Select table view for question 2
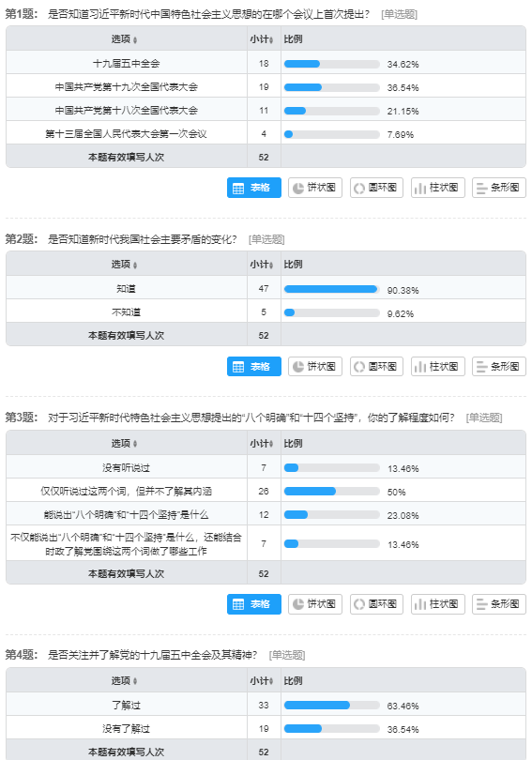The image size is (532, 760). pos(254,367)
